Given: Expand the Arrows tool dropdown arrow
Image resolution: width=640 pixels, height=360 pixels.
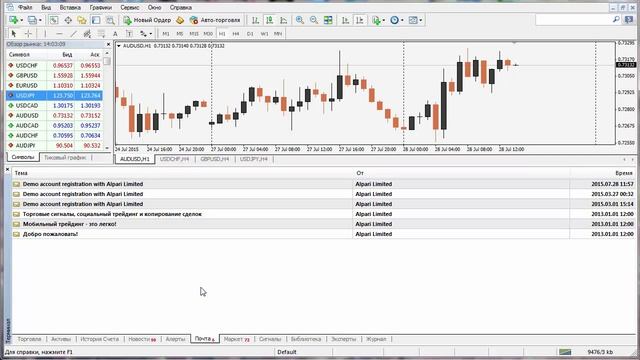Looking at the screenshot, I should point(151,33).
